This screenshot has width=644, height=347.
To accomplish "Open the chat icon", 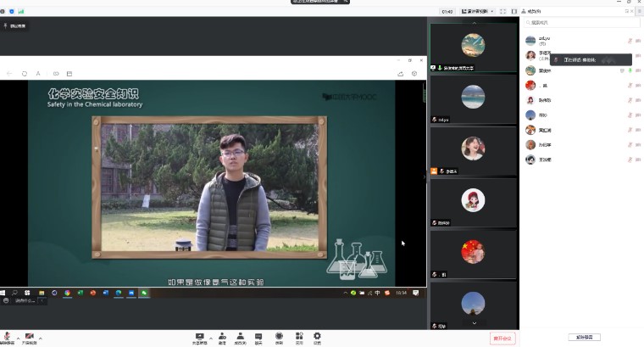I will (258, 339).
